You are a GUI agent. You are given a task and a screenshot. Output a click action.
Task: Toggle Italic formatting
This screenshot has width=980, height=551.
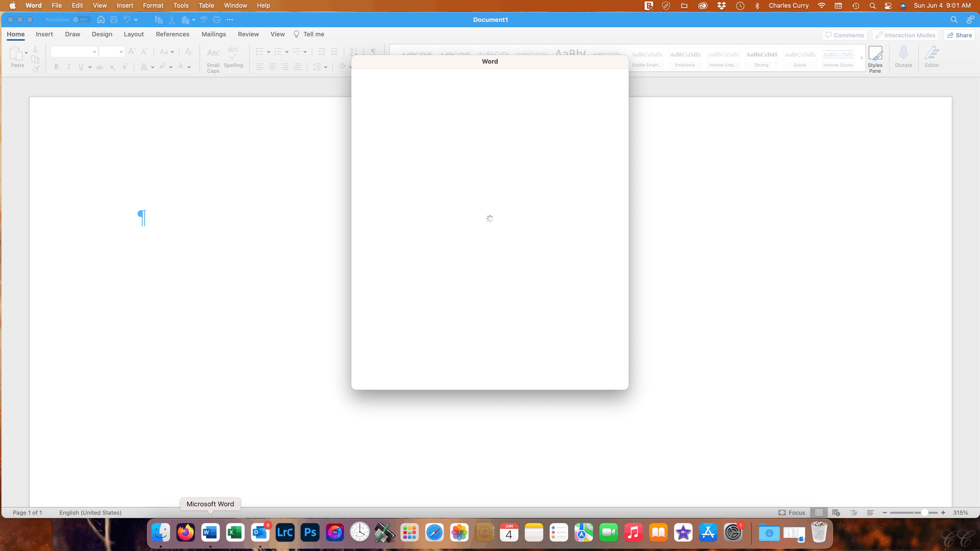pyautogui.click(x=68, y=67)
